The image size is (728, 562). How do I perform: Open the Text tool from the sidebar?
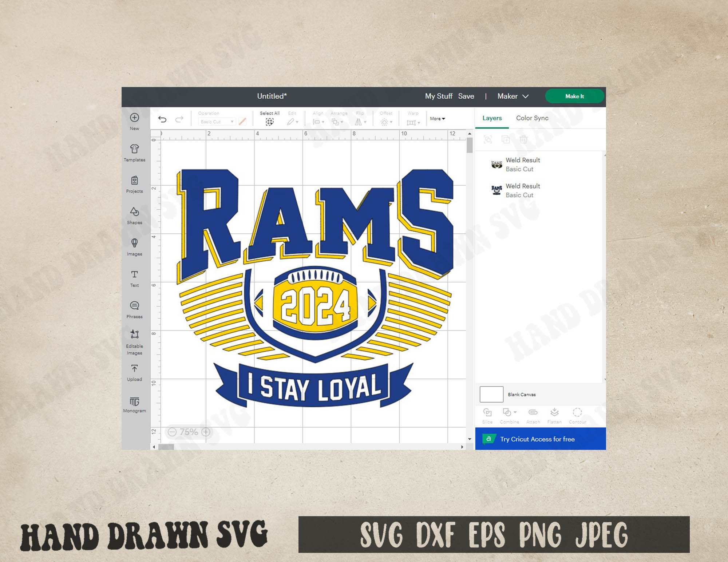click(135, 277)
